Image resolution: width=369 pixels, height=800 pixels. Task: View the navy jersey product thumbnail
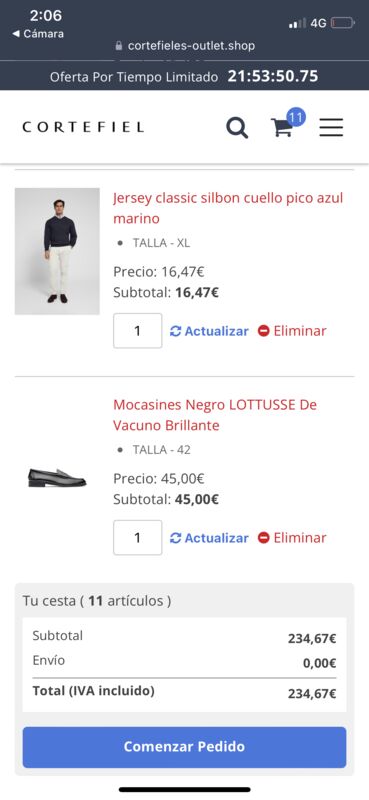[57, 251]
